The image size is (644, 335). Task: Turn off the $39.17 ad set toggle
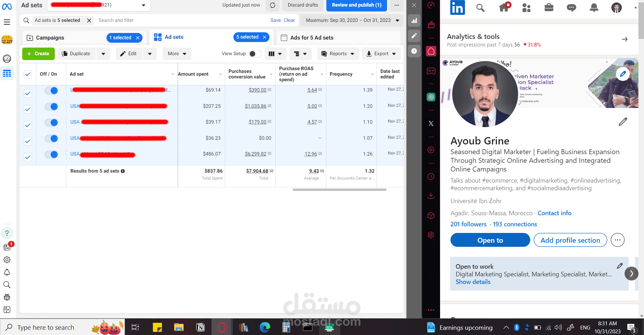pos(51,123)
